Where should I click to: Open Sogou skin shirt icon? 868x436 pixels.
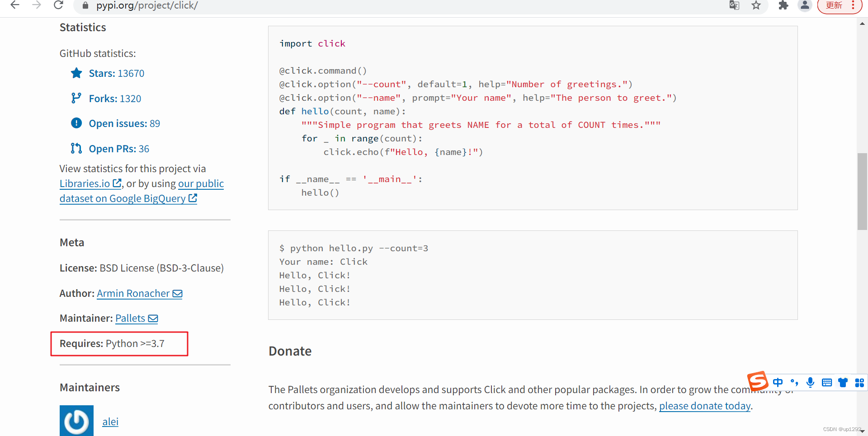[843, 383]
